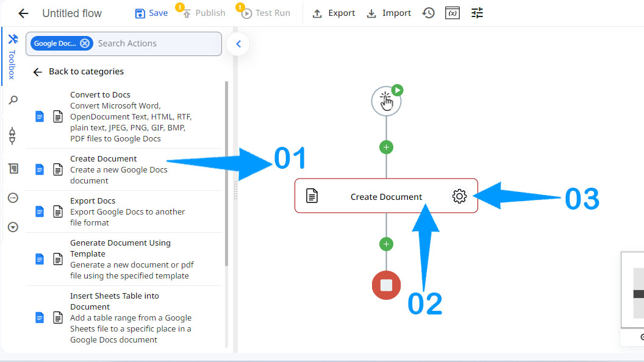
Task: Add a step above Create Document node
Action: pyautogui.click(x=386, y=147)
